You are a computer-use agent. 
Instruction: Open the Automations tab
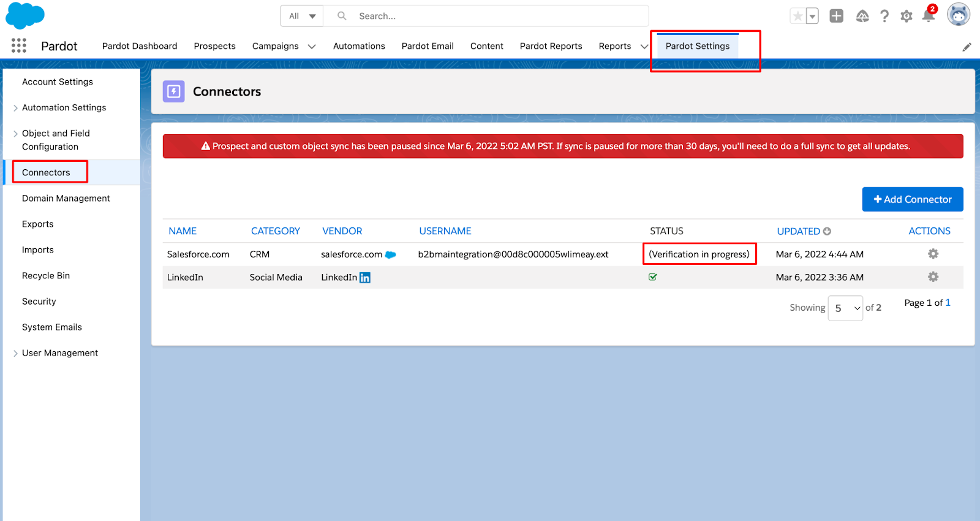click(x=359, y=46)
